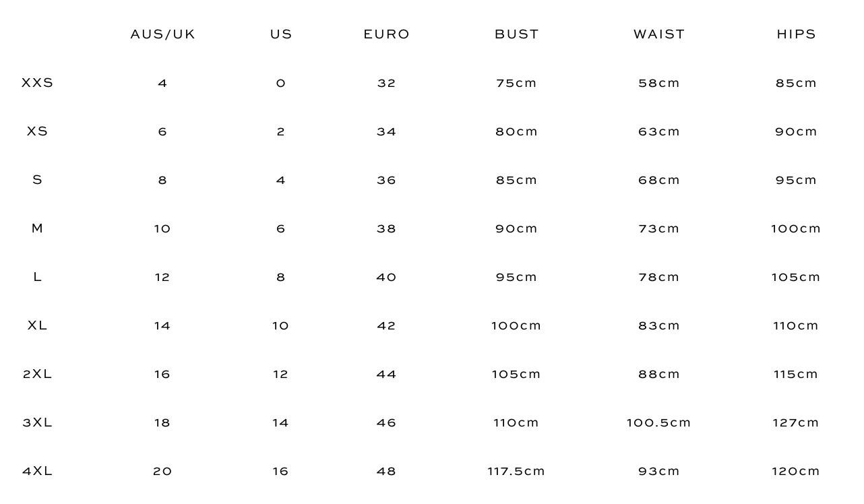Select the 85cm hips value
Image resolution: width=864 pixels, height=504 pixels.
tap(796, 83)
